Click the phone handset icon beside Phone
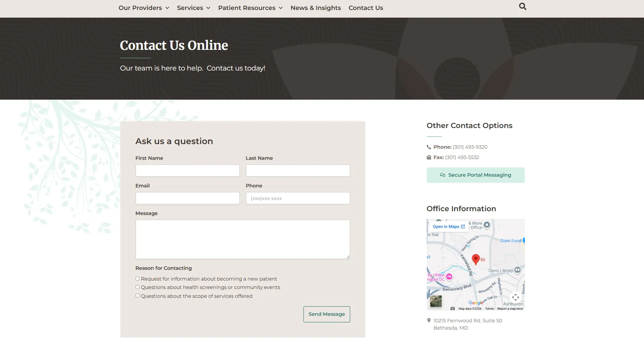Viewport: 644px width, 348px height. click(429, 147)
